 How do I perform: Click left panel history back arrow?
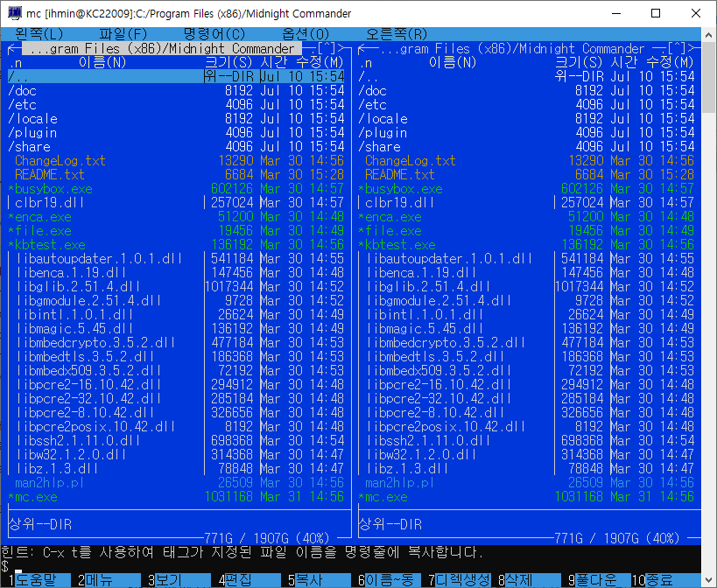11,48
